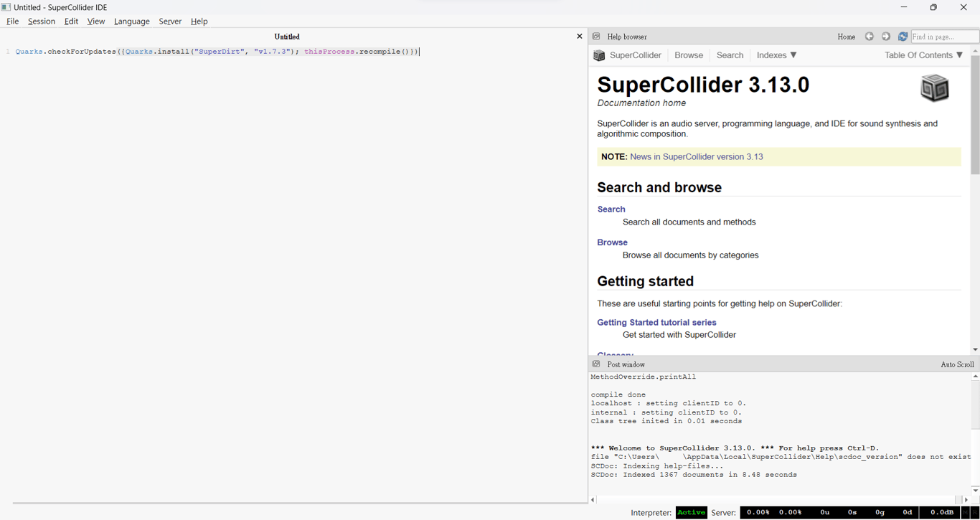Toggle Auto Scroll in Post window

(x=957, y=364)
